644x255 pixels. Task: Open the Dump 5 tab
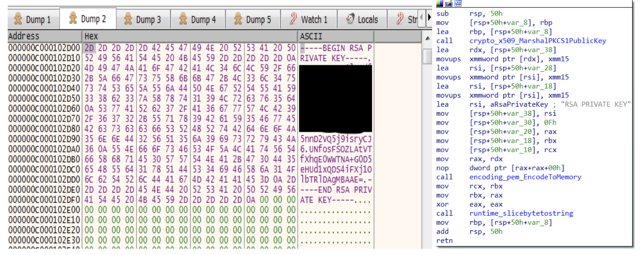coord(253,19)
